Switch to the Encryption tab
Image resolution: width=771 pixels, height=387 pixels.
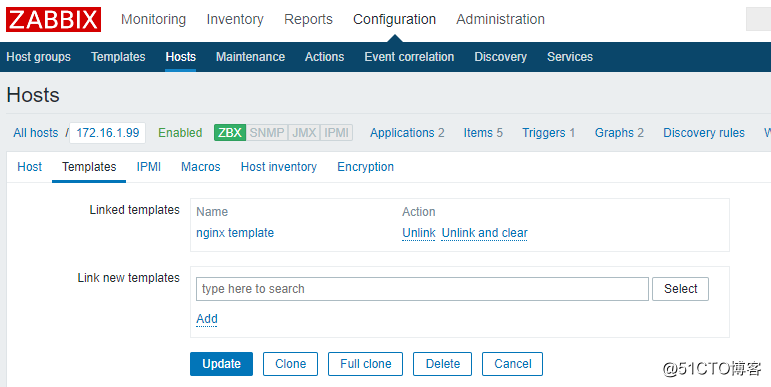click(365, 167)
